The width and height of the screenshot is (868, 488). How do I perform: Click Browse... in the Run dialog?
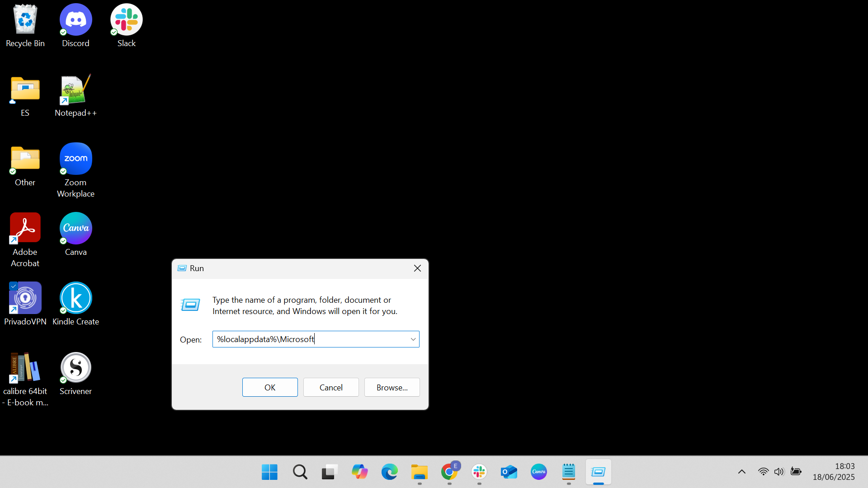click(392, 387)
